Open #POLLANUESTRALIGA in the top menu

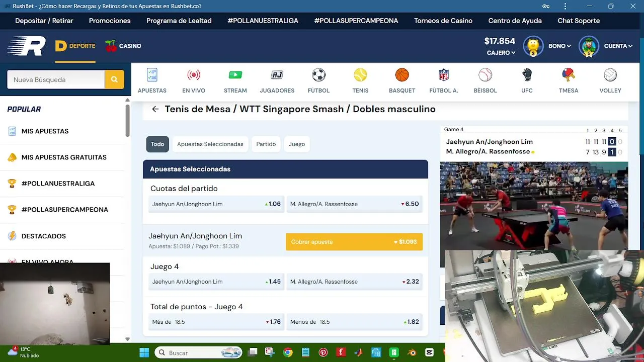click(x=263, y=21)
